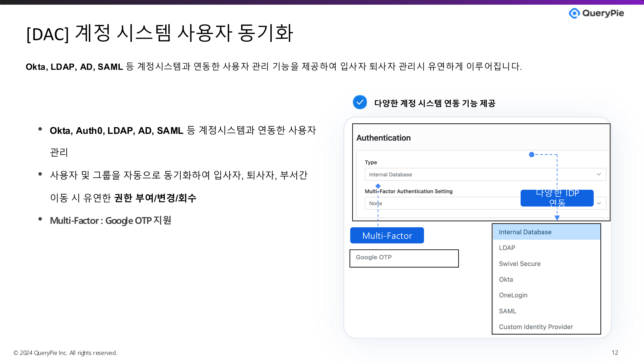Choose LDAP from the type list
This screenshot has width=644, height=362.
(507, 248)
